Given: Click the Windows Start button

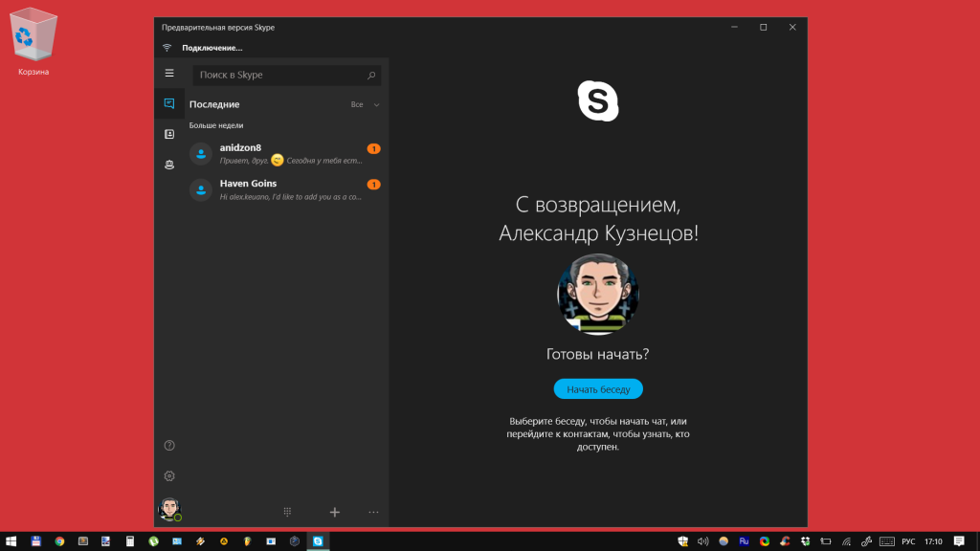Looking at the screenshot, I should (11, 541).
